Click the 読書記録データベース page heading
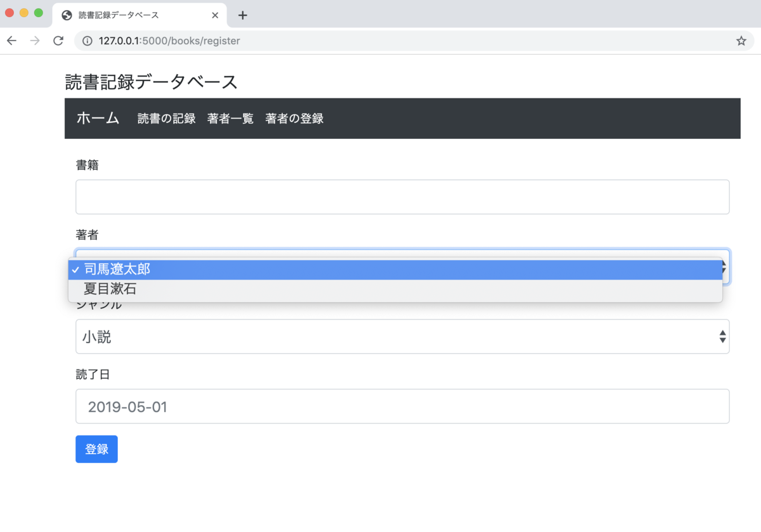Image resolution: width=761 pixels, height=532 pixels. [151, 82]
